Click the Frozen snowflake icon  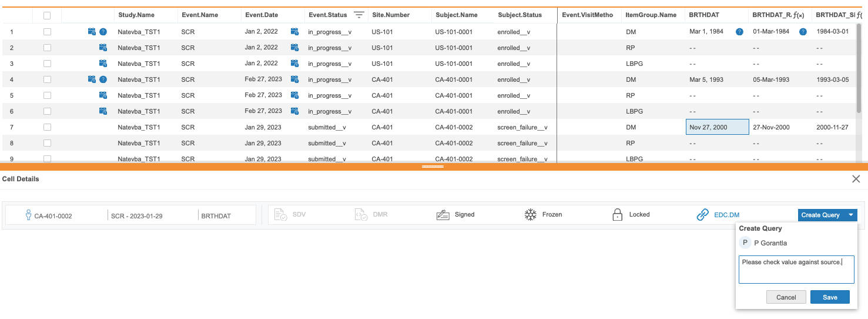[531, 215]
